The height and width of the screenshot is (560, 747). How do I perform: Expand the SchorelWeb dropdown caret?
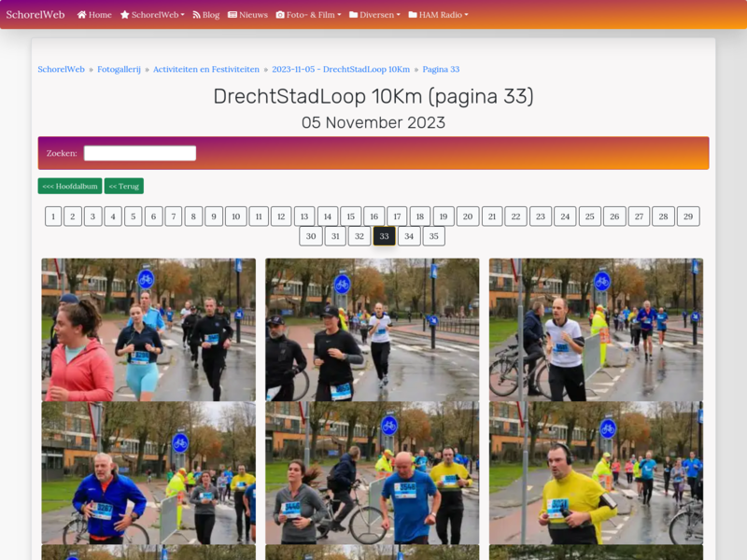pos(182,15)
